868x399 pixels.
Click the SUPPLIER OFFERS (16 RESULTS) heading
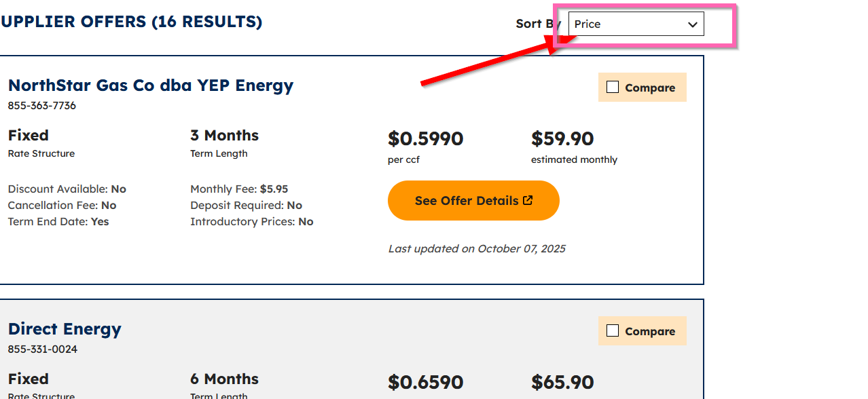(131, 21)
